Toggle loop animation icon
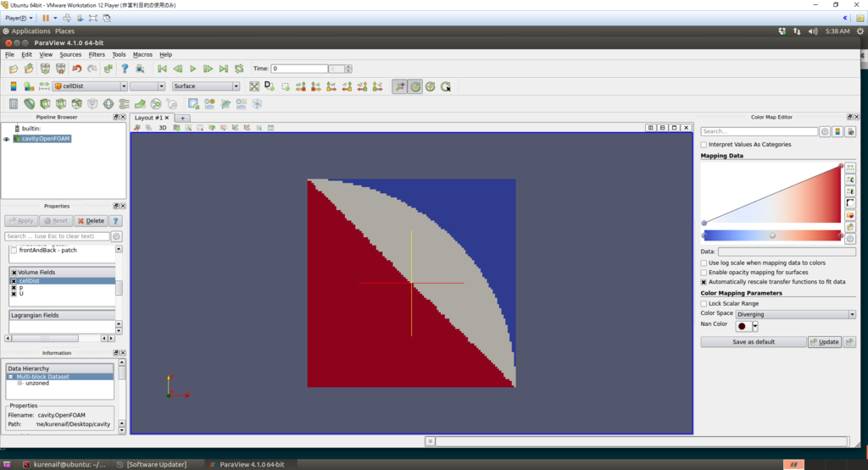Screen dimensions: 868x470 [x=239, y=69]
